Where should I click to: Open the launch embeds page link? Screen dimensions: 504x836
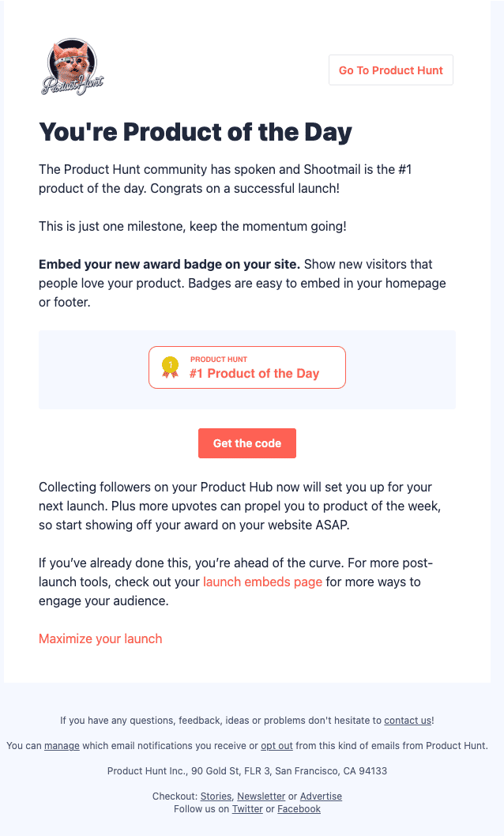click(x=262, y=582)
